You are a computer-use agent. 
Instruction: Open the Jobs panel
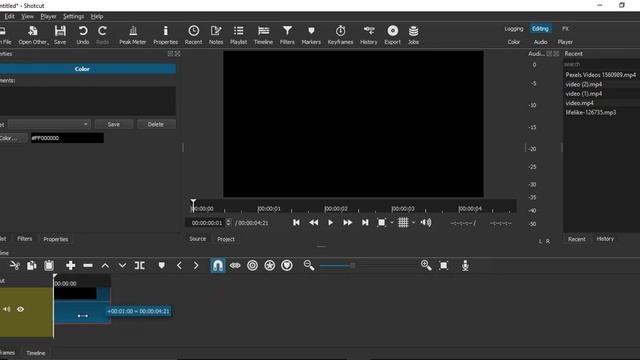413,35
